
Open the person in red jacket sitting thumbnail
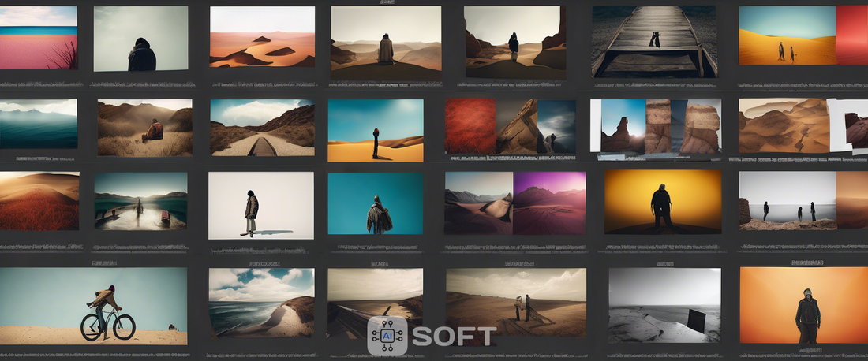click(144, 128)
